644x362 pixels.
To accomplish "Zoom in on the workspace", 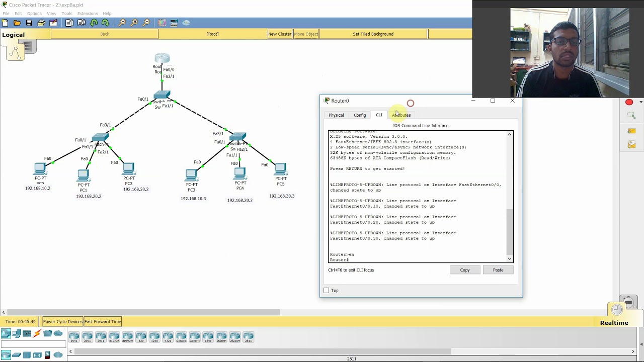I will 122,23.
